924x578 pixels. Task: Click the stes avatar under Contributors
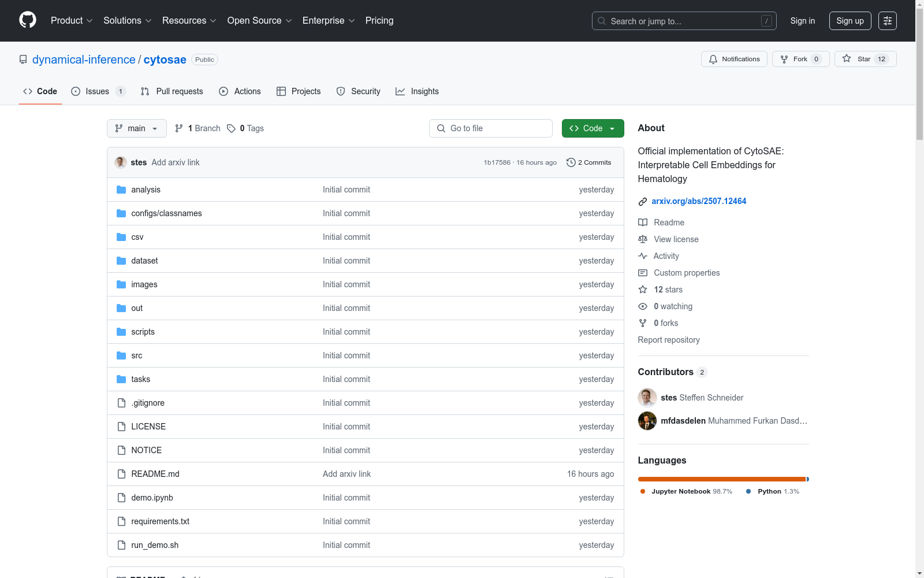pyautogui.click(x=647, y=398)
